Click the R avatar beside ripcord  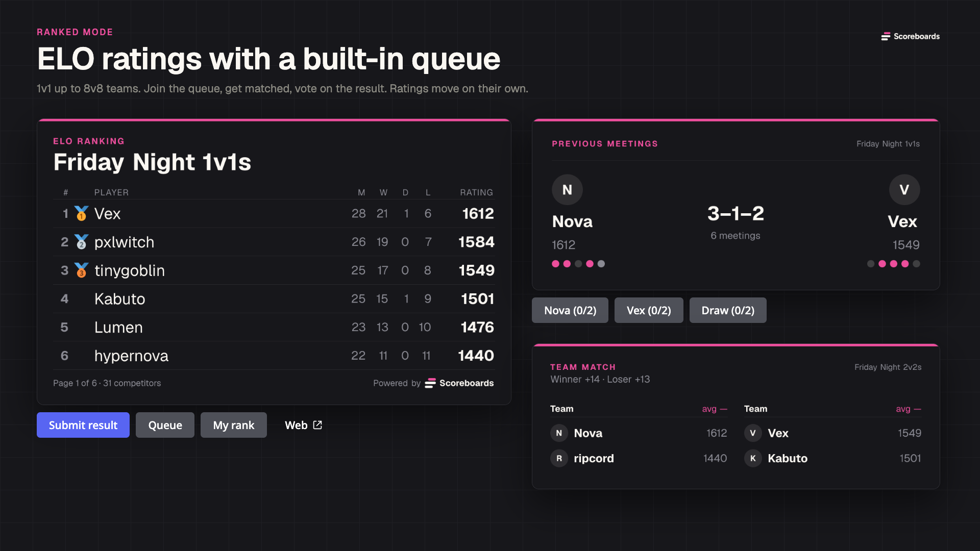[x=559, y=458]
